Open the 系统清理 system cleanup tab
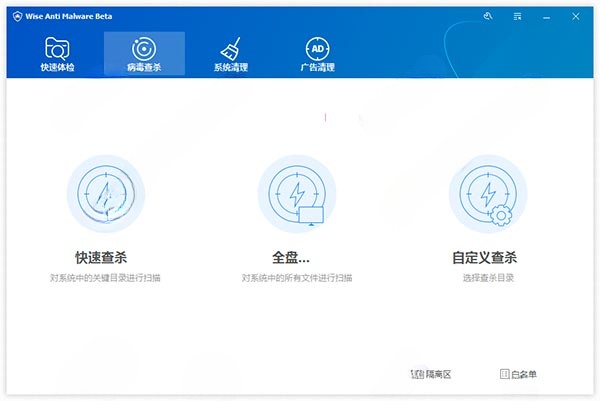This screenshot has width=600, height=401. 231,54
